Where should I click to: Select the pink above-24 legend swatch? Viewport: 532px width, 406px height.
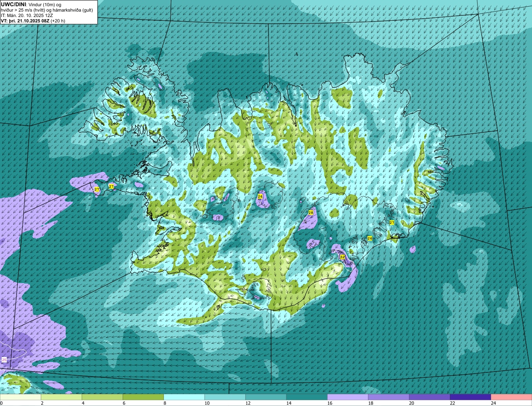[x=512, y=397]
